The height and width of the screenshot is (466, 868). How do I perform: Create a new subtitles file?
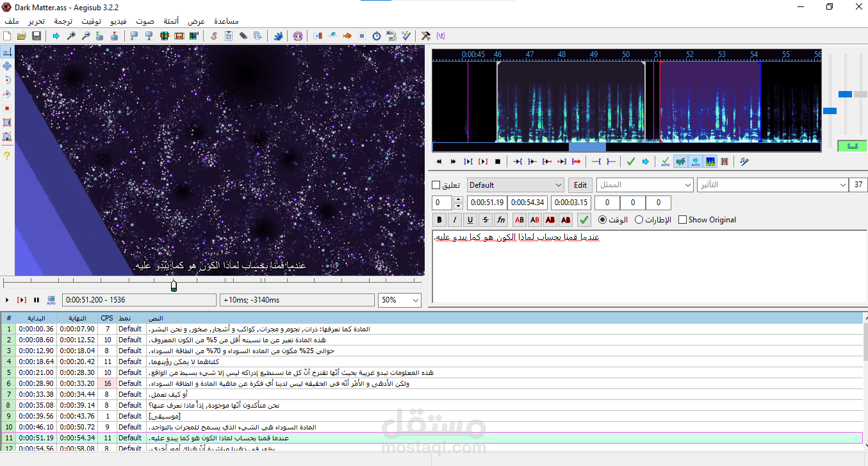7,36
